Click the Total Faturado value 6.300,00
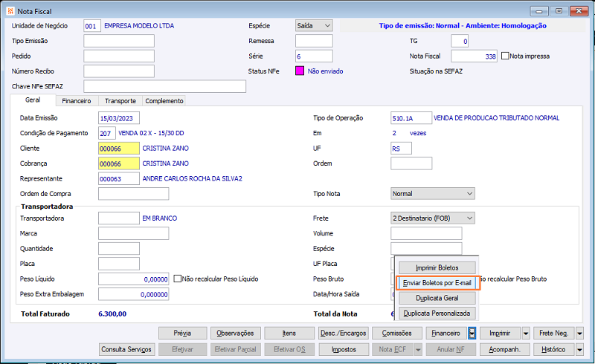The image size is (595, 364). 112,314
